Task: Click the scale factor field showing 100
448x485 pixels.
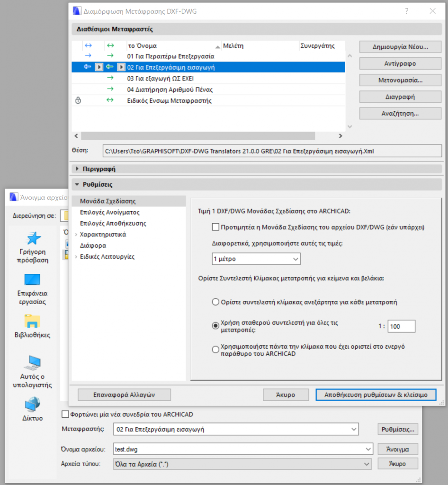Action: [401, 326]
